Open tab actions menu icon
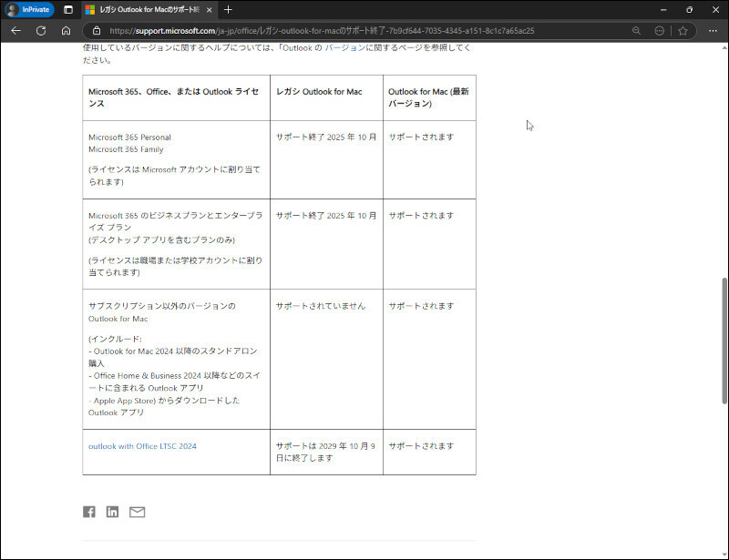The image size is (729, 560). click(68, 9)
